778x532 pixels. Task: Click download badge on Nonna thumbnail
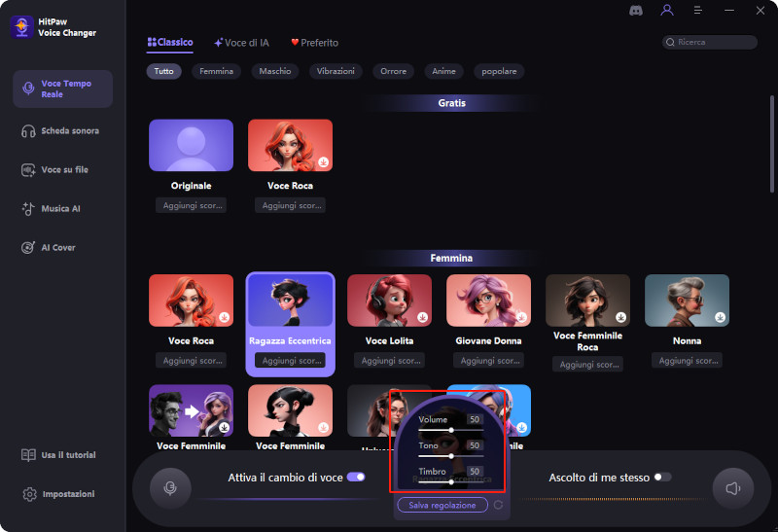click(x=721, y=317)
